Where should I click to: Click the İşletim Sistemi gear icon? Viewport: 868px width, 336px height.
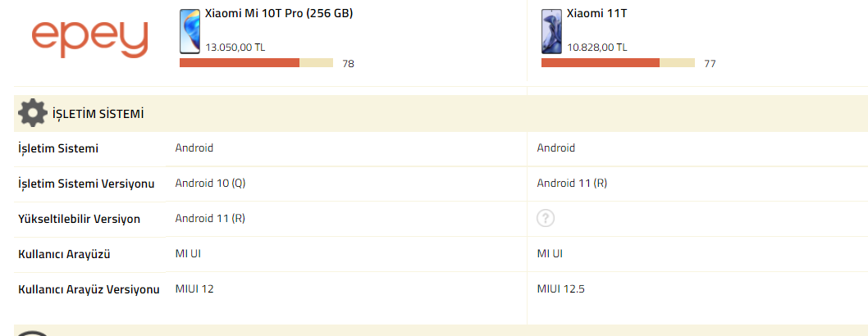[x=32, y=113]
